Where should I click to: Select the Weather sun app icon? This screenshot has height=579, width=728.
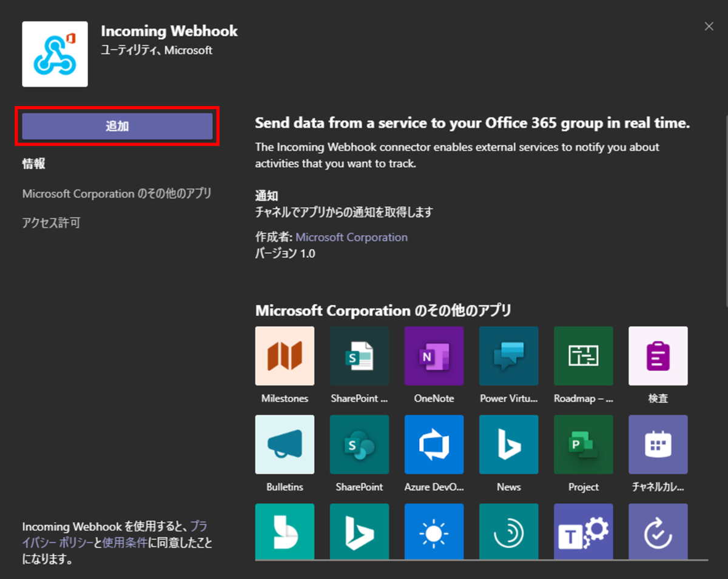(434, 531)
